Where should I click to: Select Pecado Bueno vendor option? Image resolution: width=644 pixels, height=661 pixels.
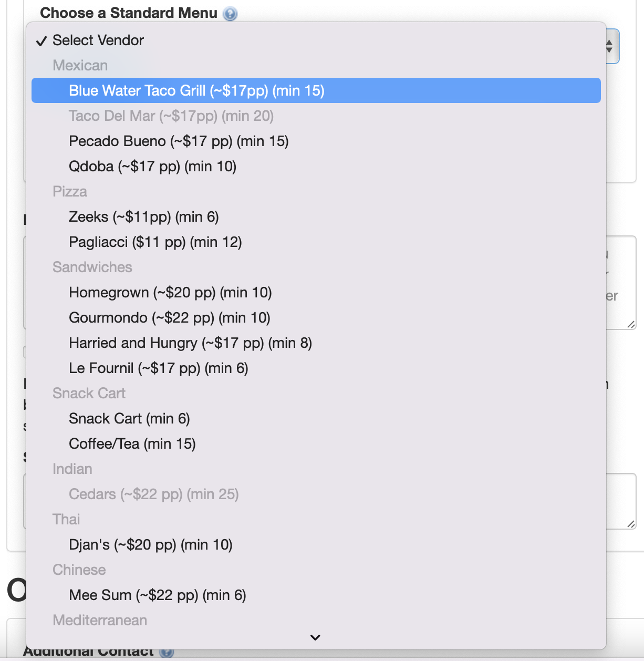pyautogui.click(x=179, y=141)
